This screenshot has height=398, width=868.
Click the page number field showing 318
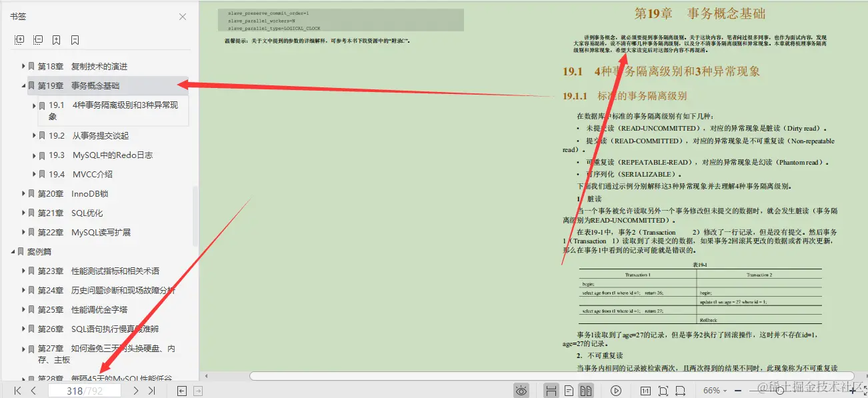tap(85, 391)
